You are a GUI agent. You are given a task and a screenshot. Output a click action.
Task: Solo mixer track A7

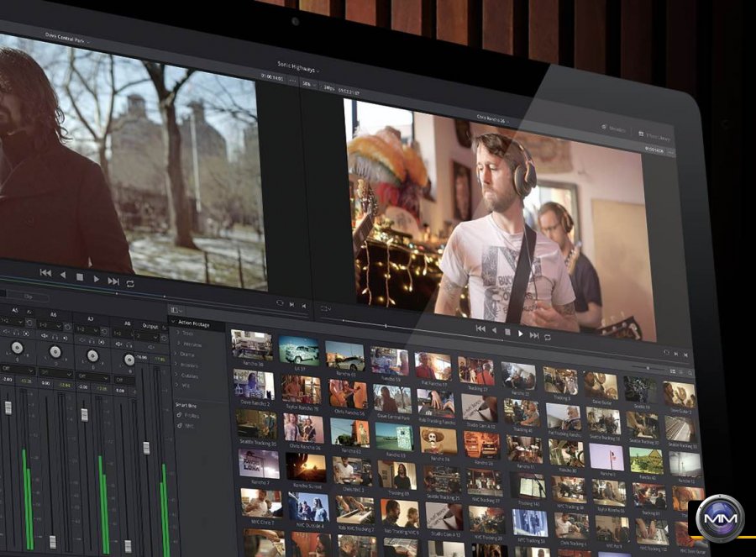coord(92,340)
